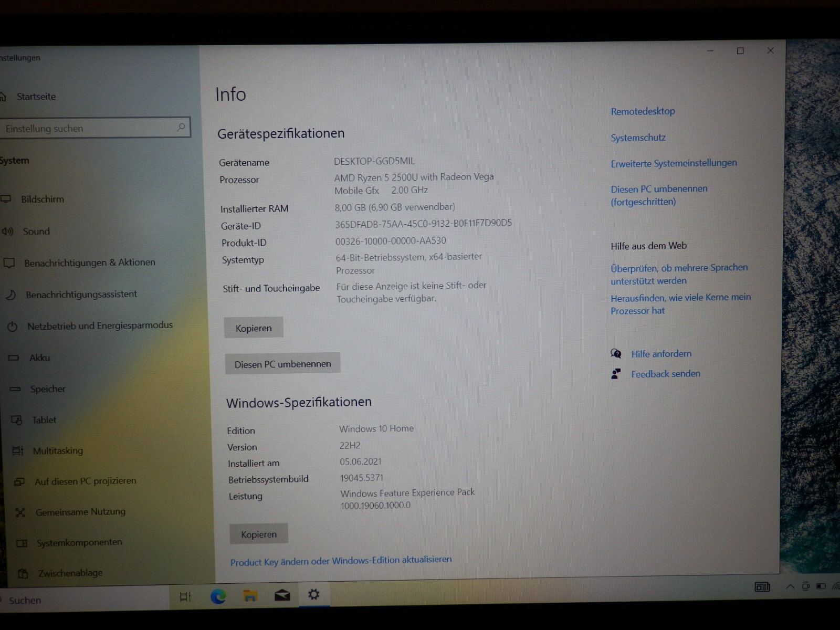Open Gemeinsame Nutzung settings page
Image resolution: width=840 pixels, height=630 pixels.
pos(80,512)
